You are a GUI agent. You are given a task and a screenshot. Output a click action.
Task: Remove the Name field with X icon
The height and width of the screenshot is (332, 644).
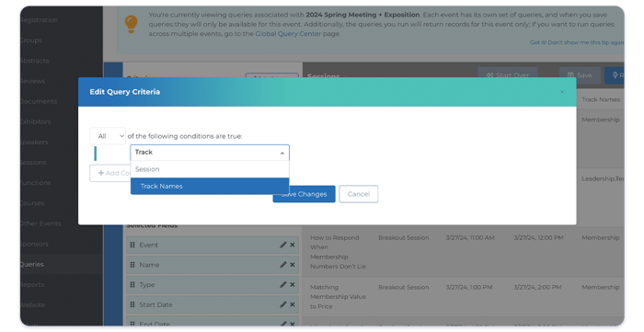coord(293,265)
